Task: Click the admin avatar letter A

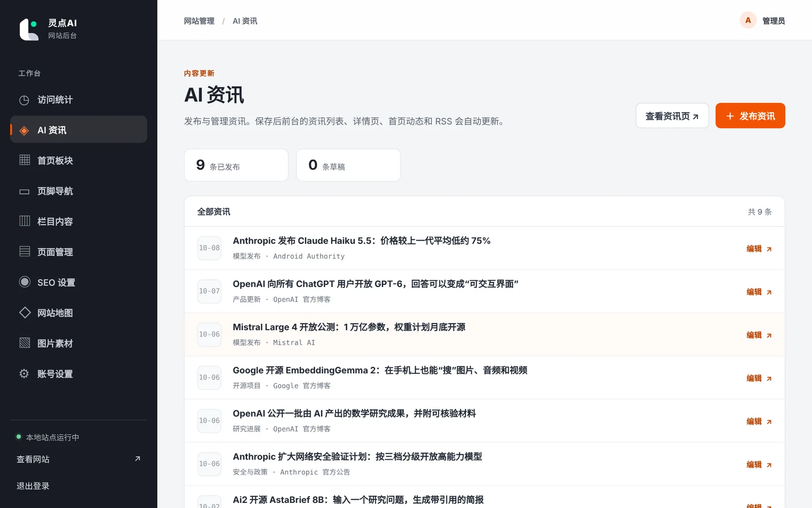Action: point(748,20)
